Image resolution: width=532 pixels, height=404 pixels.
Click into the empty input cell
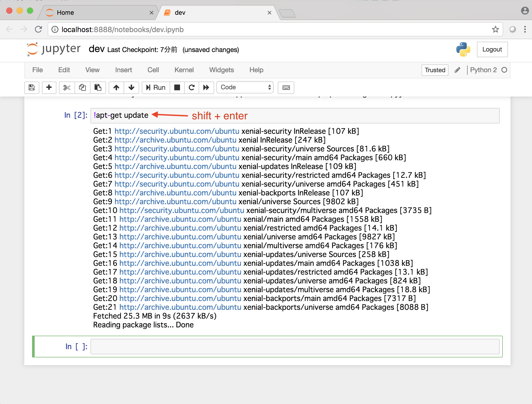[295, 347]
